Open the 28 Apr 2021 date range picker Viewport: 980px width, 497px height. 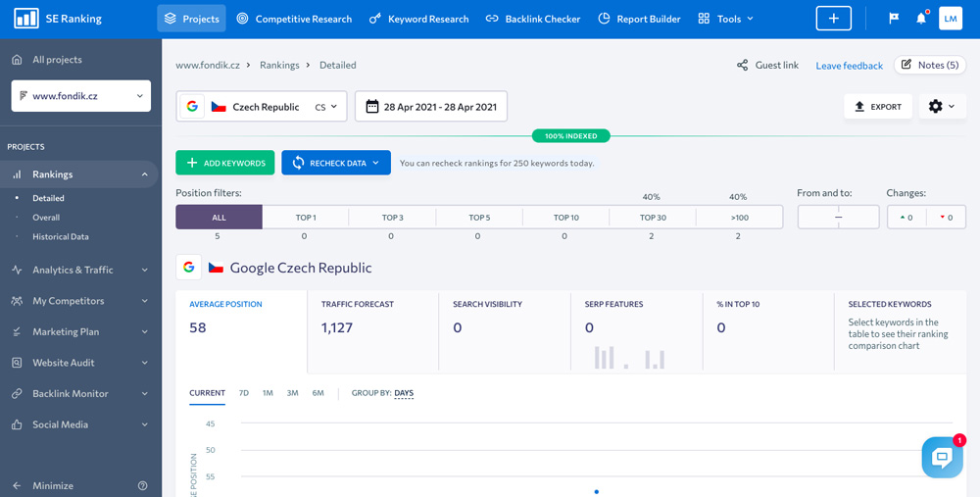[x=431, y=106]
